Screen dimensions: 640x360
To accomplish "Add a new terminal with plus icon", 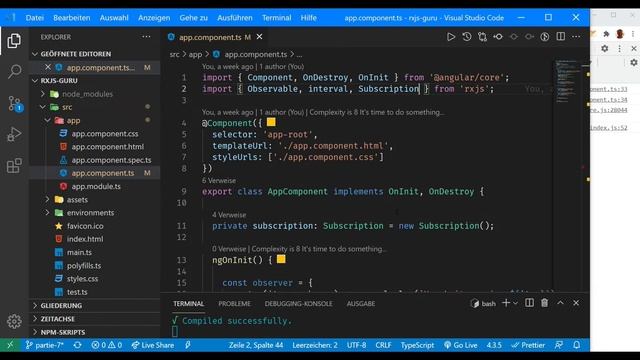I will [506, 303].
